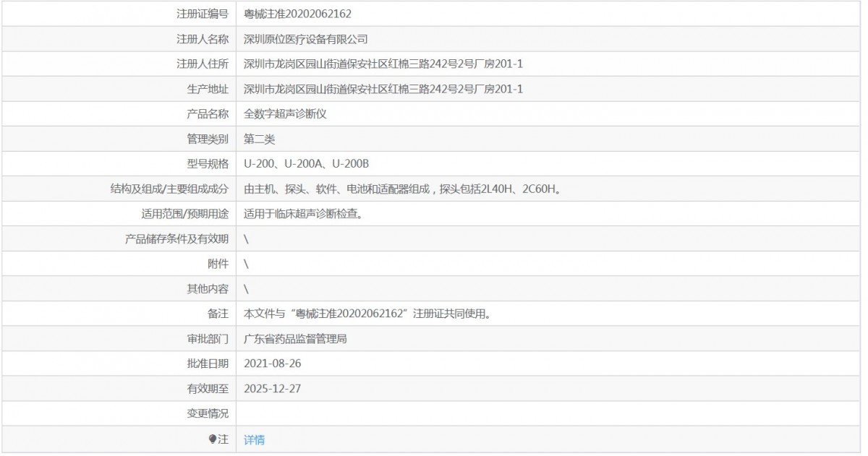Screen dimensions: 868x456
Task: Click the 审批部门 label
Action: [208, 339]
